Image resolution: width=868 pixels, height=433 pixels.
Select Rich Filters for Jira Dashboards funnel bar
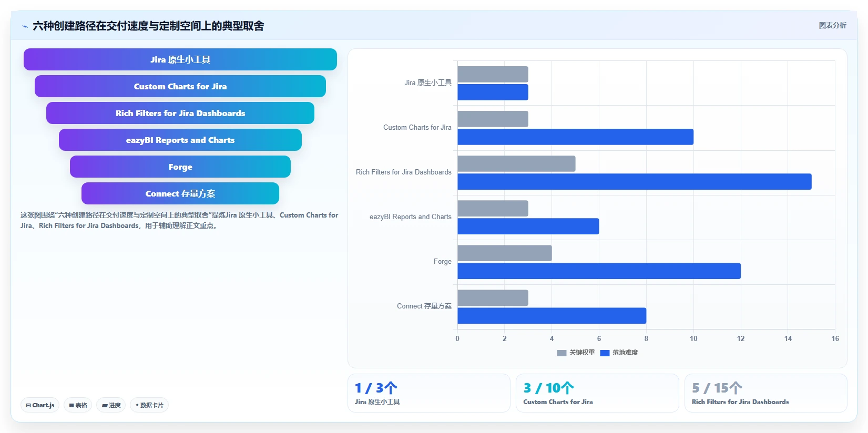[x=180, y=113]
